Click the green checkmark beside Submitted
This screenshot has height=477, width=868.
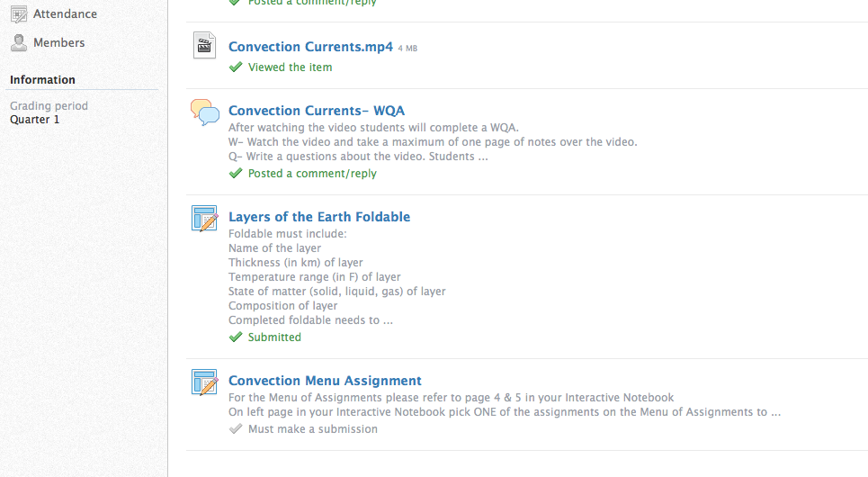click(x=236, y=337)
